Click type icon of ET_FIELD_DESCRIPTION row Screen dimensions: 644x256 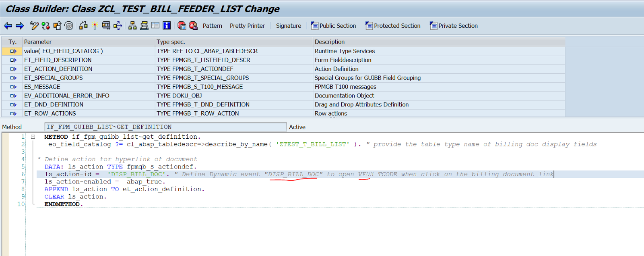(13, 60)
